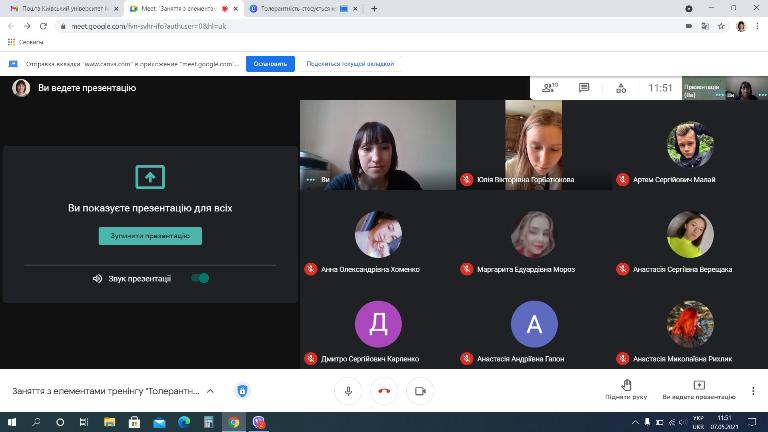Image resolution: width=768 pixels, height=432 pixels.
Task: Open the chat messages panel
Action: [584, 88]
